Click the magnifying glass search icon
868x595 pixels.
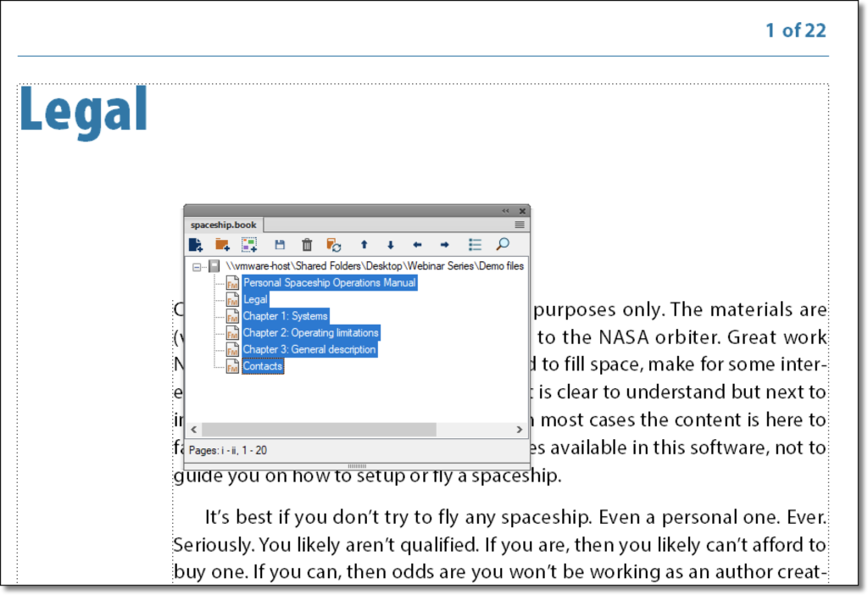(503, 245)
